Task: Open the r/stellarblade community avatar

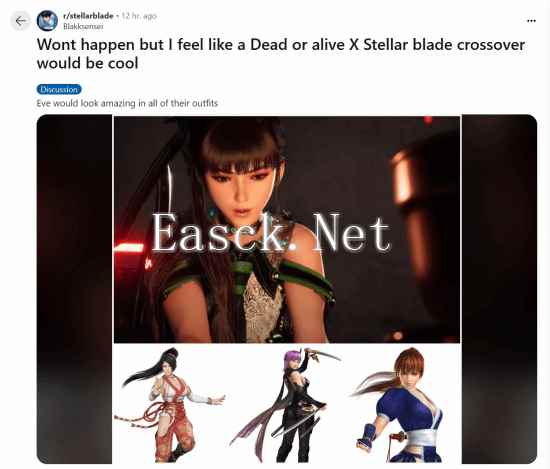Action: 47,21
